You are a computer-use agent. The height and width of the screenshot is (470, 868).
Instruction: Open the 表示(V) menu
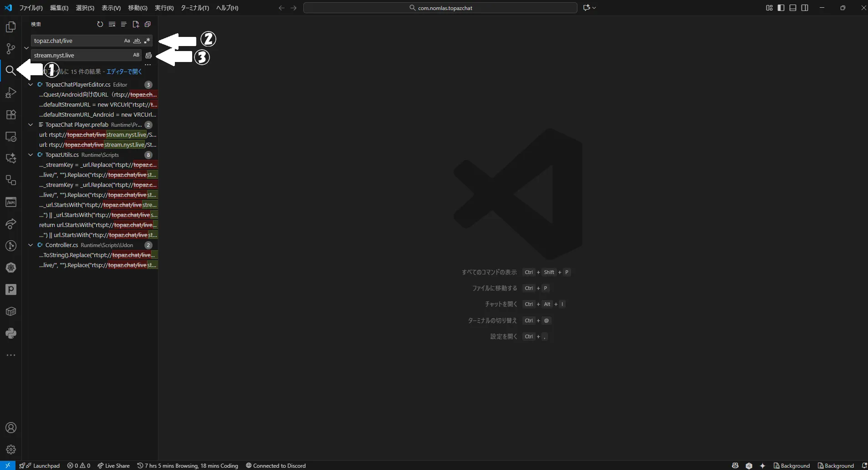pyautogui.click(x=111, y=8)
